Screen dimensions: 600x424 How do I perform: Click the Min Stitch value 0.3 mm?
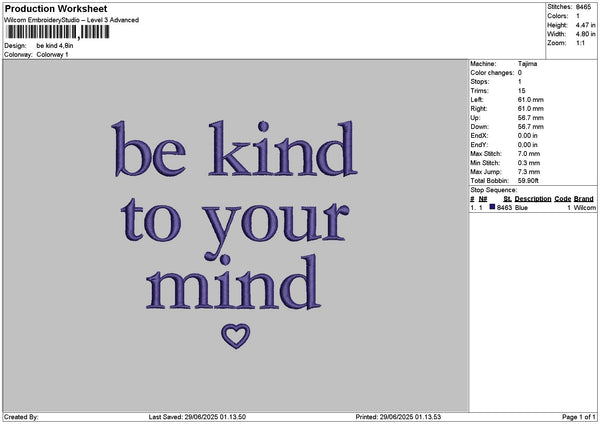(529, 163)
